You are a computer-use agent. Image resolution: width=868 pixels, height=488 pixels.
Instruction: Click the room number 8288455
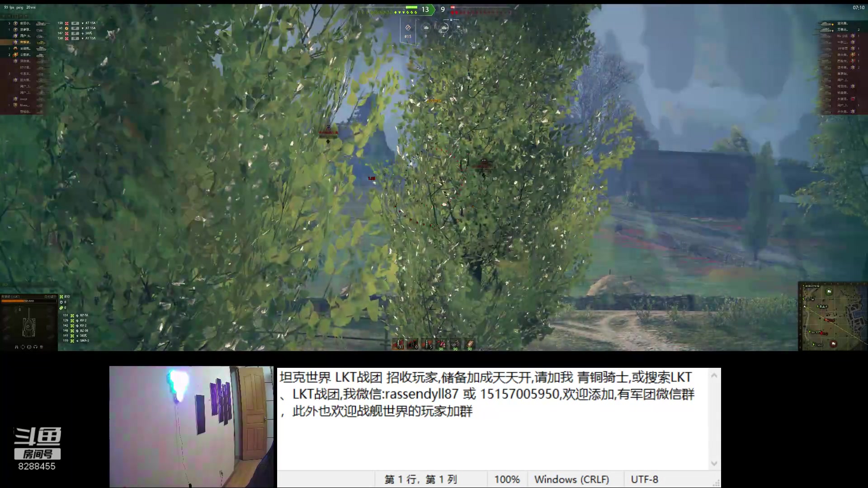coord(37,466)
